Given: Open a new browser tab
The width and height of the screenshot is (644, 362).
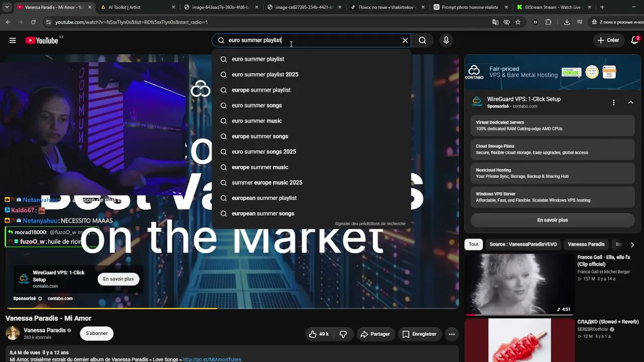Looking at the screenshot, I should (602, 7).
